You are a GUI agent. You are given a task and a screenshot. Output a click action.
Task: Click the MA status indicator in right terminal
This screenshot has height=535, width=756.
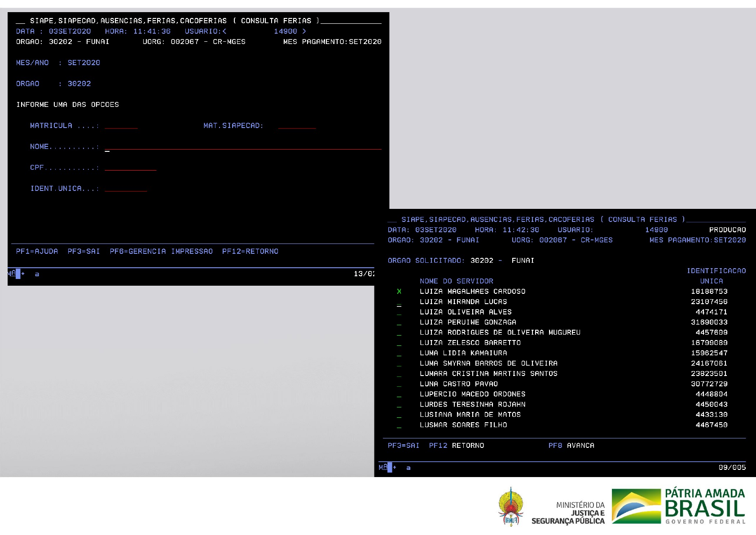click(383, 467)
